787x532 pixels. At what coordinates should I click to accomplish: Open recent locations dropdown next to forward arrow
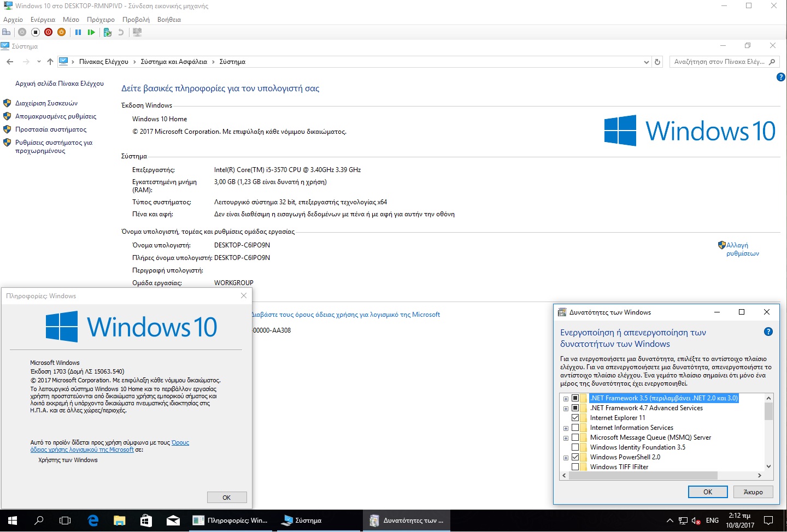coord(39,62)
